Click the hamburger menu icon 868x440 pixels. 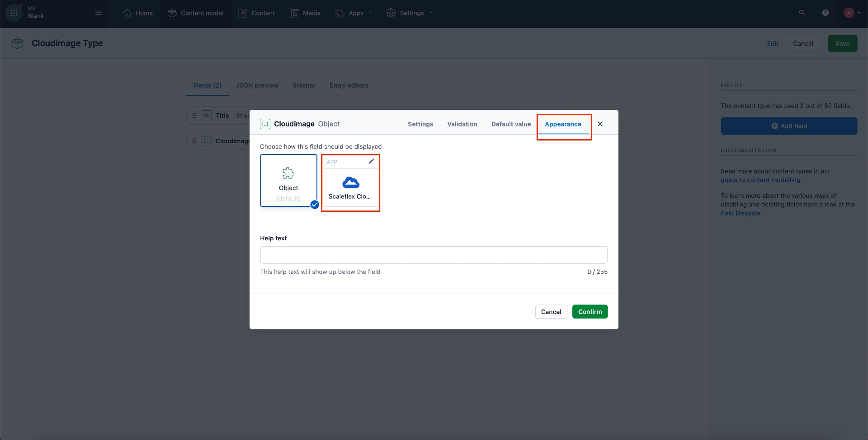99,13
